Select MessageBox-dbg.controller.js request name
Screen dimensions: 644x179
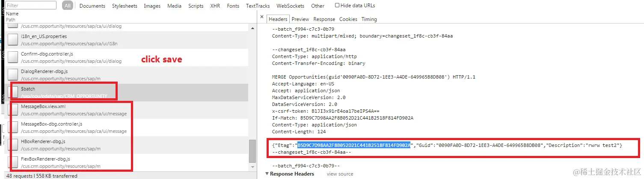51,124
